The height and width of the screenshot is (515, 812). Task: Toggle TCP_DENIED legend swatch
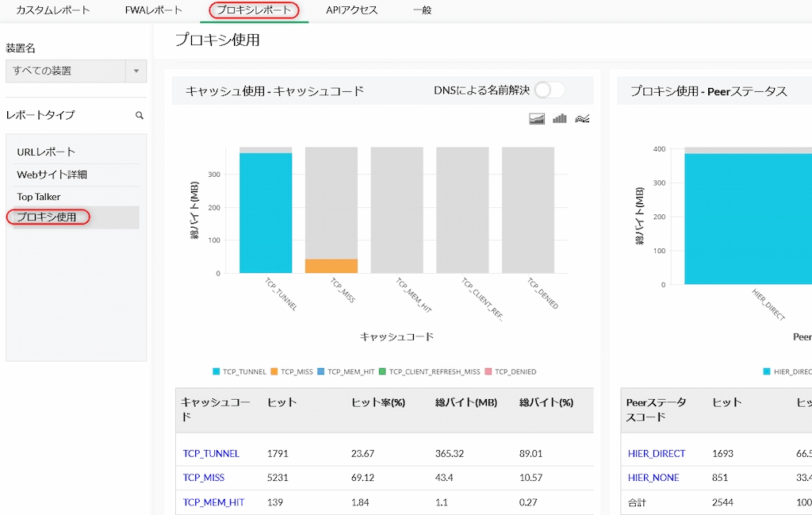point(488,371)
